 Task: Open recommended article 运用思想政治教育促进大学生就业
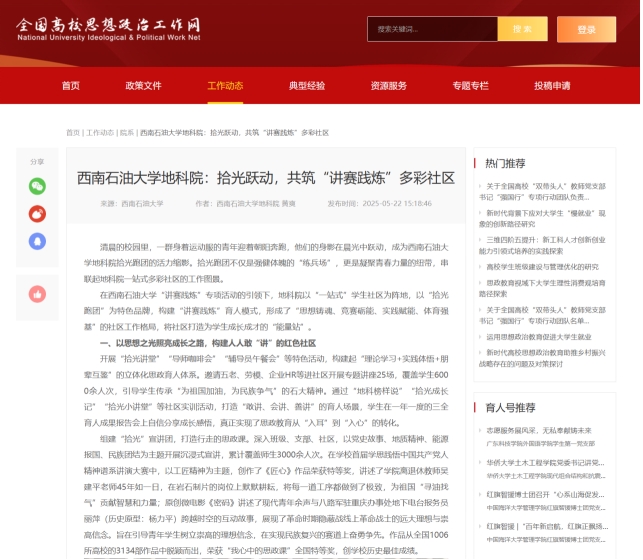click(540, 337)
